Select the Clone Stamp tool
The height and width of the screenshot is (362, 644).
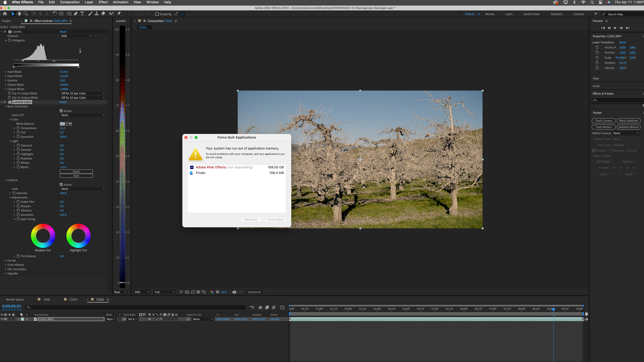coord(97,14)
